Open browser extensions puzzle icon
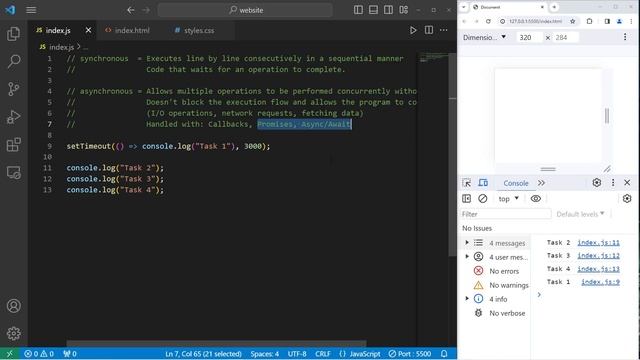Screen dimensions: 640x360 tap(589, 21)
